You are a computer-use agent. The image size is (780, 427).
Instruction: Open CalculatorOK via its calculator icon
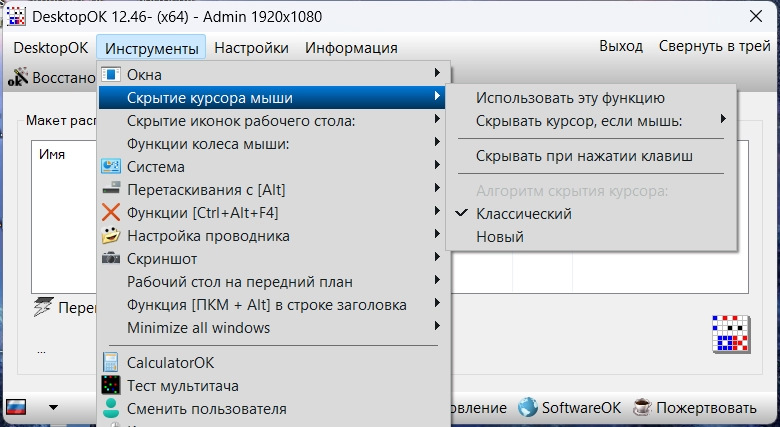click(x=111, y=363)
